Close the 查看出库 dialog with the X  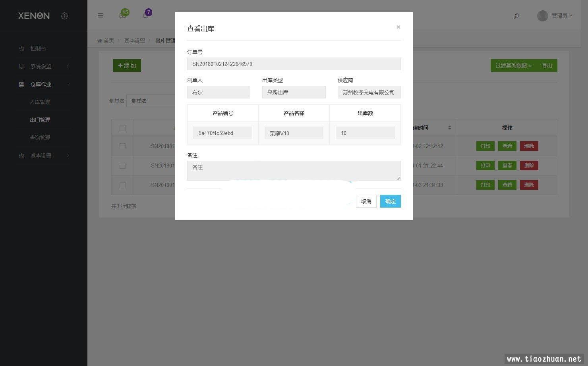[398, 27]
